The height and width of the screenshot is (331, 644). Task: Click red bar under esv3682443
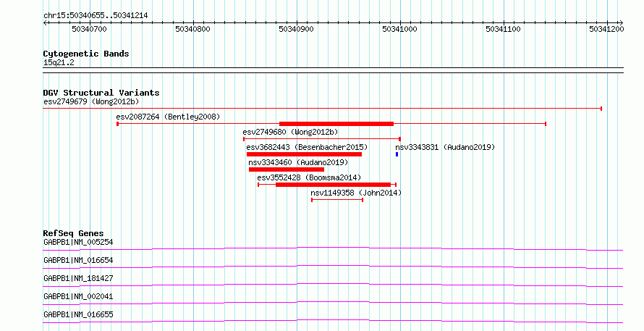(x=305, y=154)
